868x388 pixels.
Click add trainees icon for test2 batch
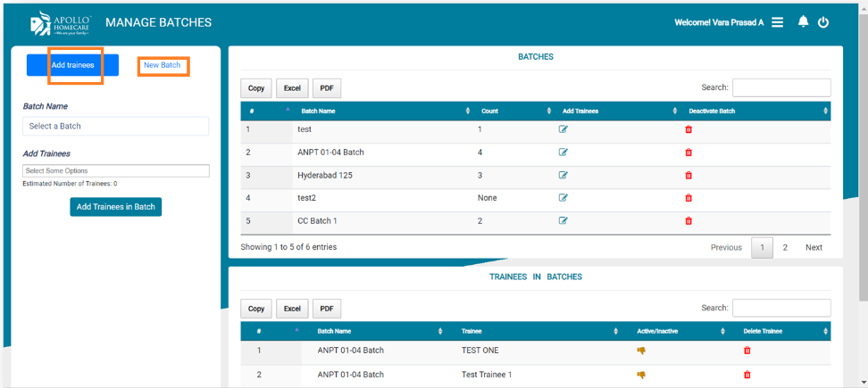563,198
